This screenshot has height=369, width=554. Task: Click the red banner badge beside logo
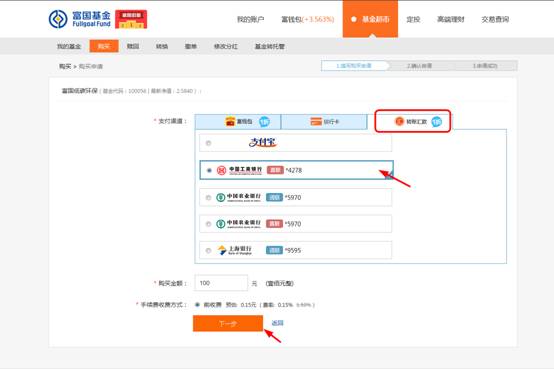tap(131, 19)
